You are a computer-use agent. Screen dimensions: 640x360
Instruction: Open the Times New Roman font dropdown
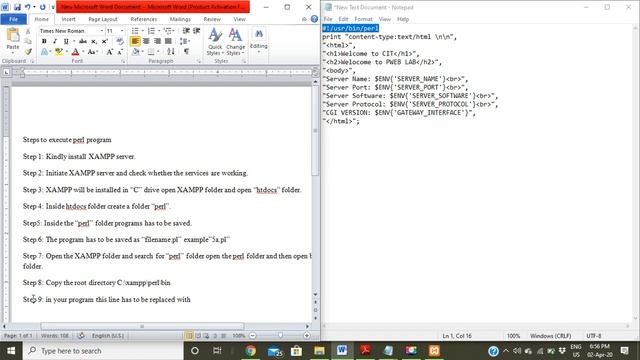[x=102, y=31]
